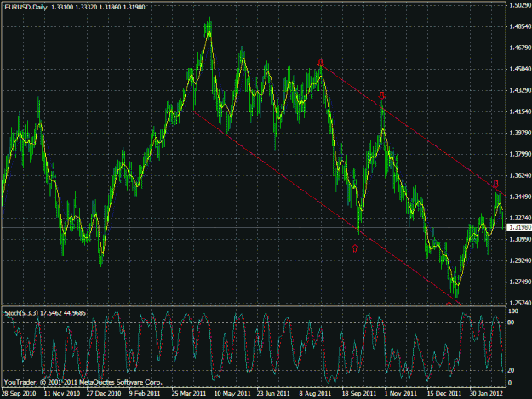
Task: Click the 1.36240 price axis label
Action: pos(520,175)
